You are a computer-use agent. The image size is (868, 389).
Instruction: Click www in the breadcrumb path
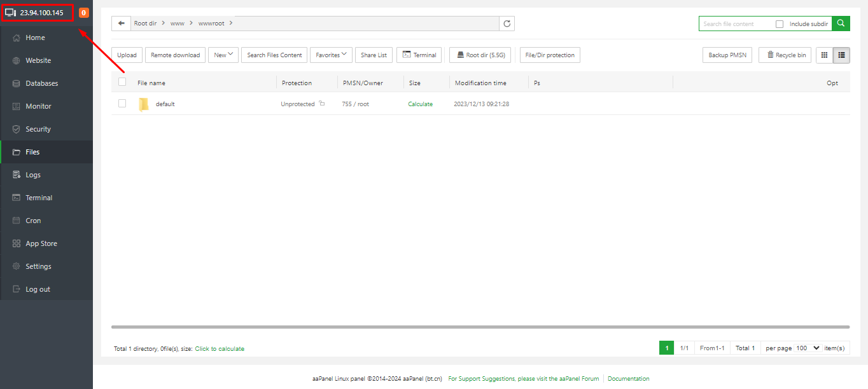(178, 24)
